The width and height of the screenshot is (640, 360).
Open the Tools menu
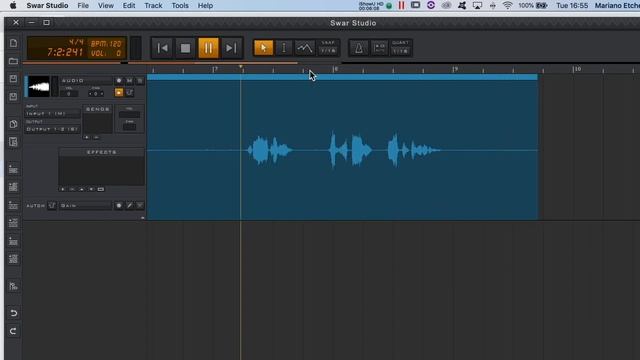[180, 6]
